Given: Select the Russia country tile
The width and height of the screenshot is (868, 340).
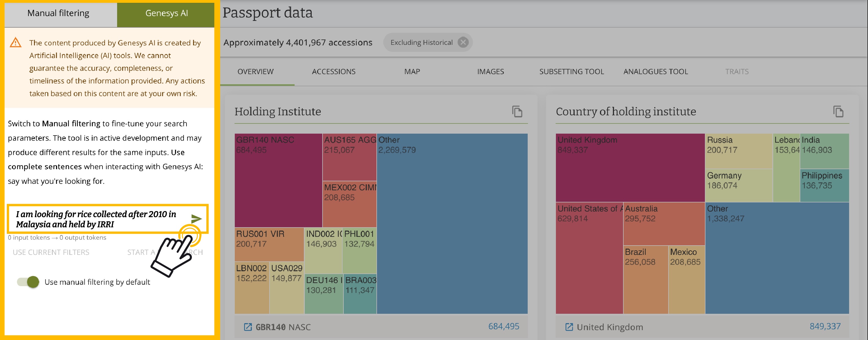Looking at the screenshot, I should [738, 151].
